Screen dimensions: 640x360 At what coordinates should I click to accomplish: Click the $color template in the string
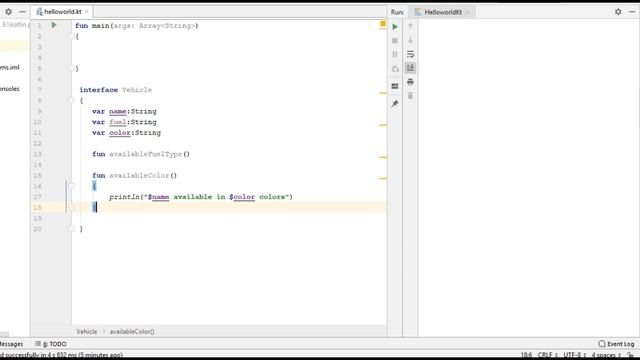coord(242,197)
